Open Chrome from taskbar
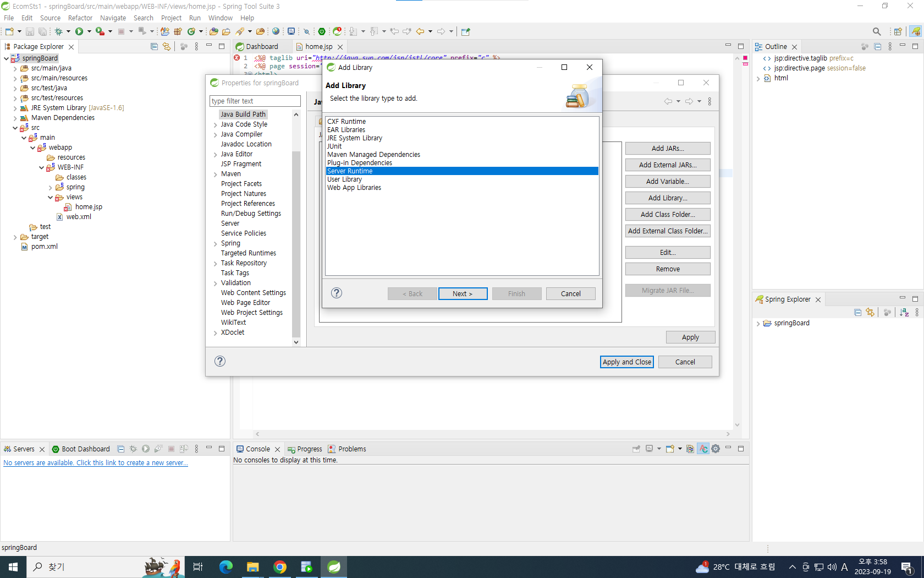 (280, 567)
